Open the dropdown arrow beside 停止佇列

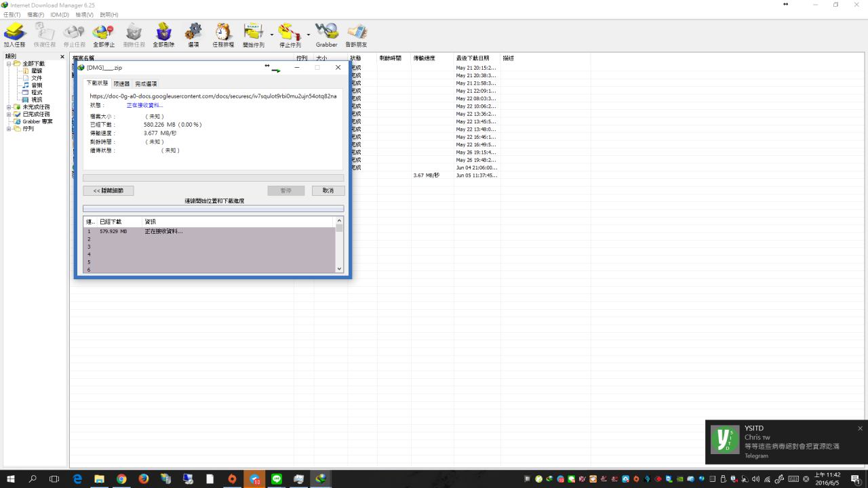click(309, 35)
